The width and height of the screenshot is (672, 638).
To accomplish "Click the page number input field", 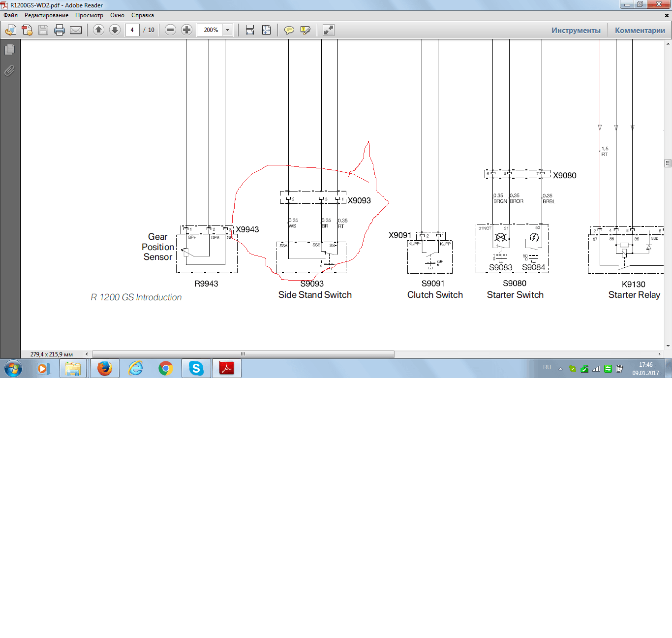I will (x=132, y=30).
